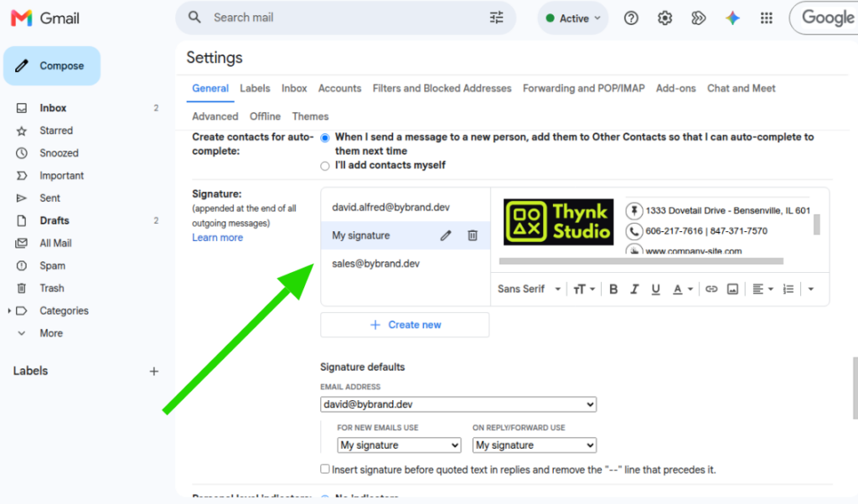Toggle italic formatting in signature editor
The width and height of the screenshot is (858, 504).
[634, 289]
